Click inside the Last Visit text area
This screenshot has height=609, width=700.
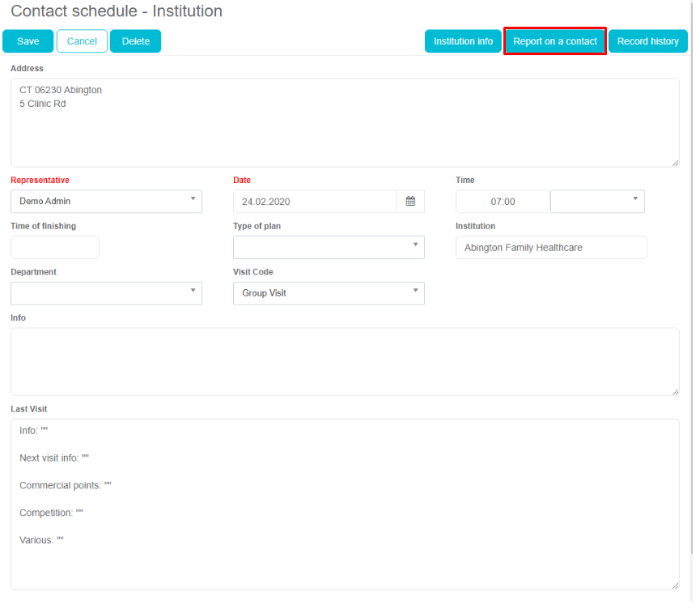[x=345, y=504]
